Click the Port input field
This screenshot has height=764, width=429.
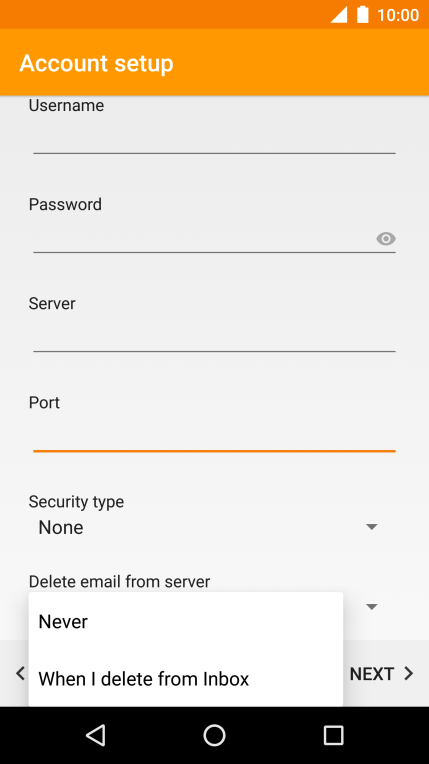click(x=214, y=435)
